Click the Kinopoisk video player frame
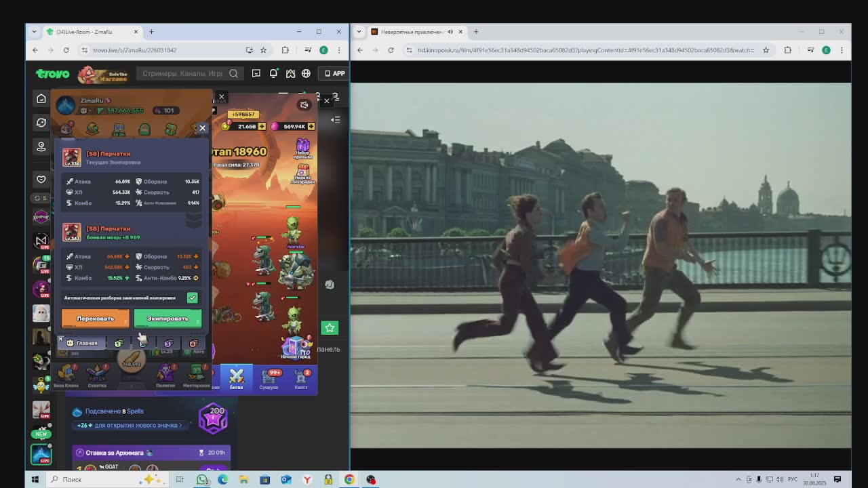Screen dimensions: 868x488 click(600, 266)
